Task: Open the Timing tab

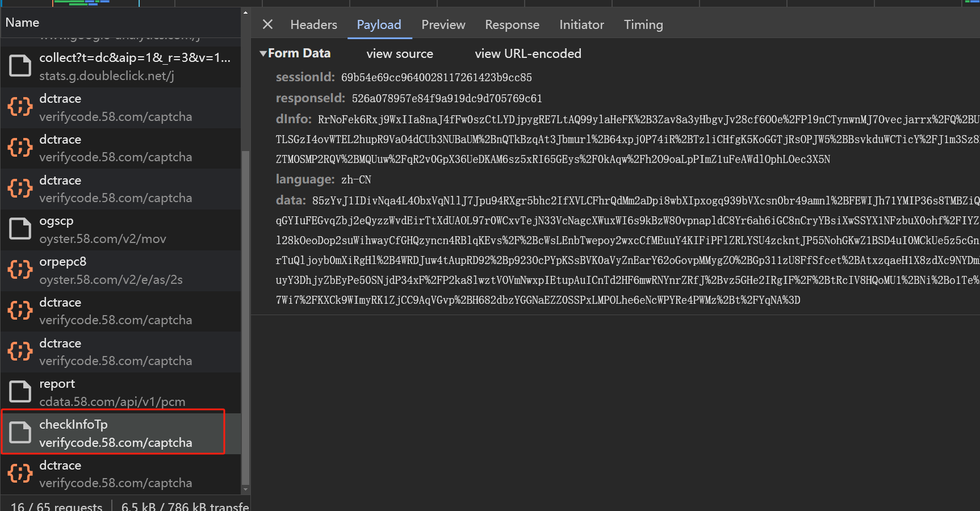Action: 643,24
